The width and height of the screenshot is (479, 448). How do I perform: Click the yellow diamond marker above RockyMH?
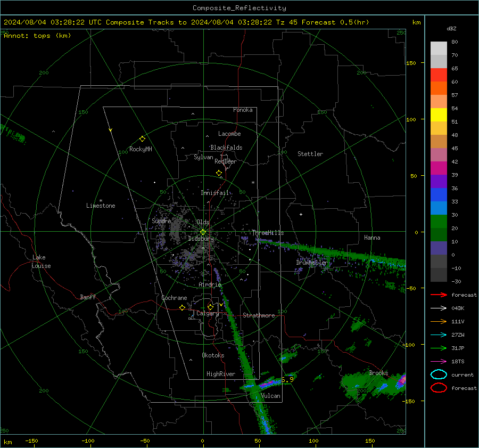pyautogui.click(x=142, y=139)
